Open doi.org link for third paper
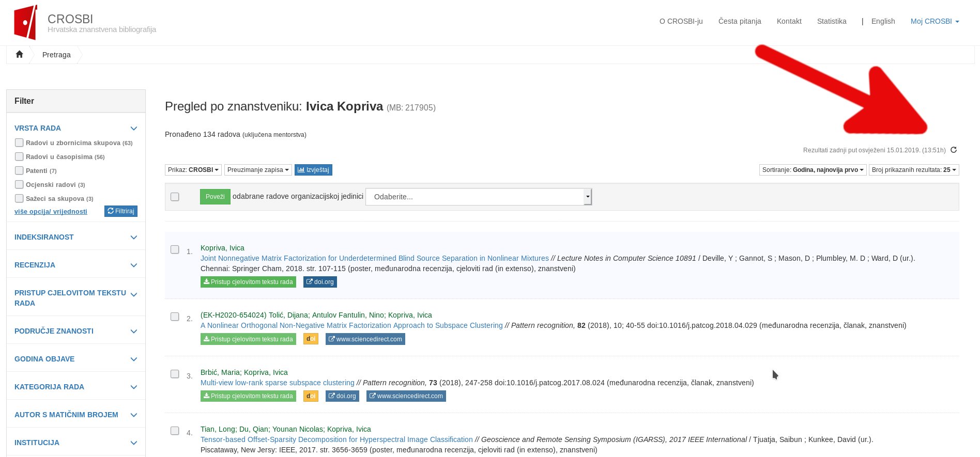This screenshot has height=457, width=980. point(342,396)
